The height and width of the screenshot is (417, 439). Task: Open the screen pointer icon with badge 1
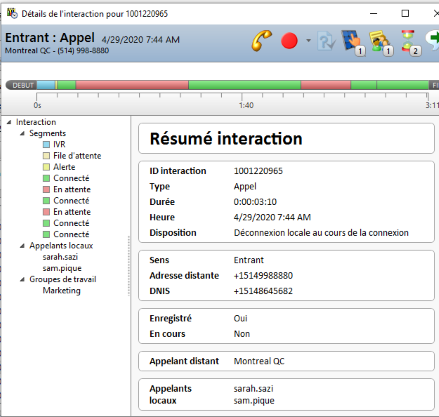(353, 43)
